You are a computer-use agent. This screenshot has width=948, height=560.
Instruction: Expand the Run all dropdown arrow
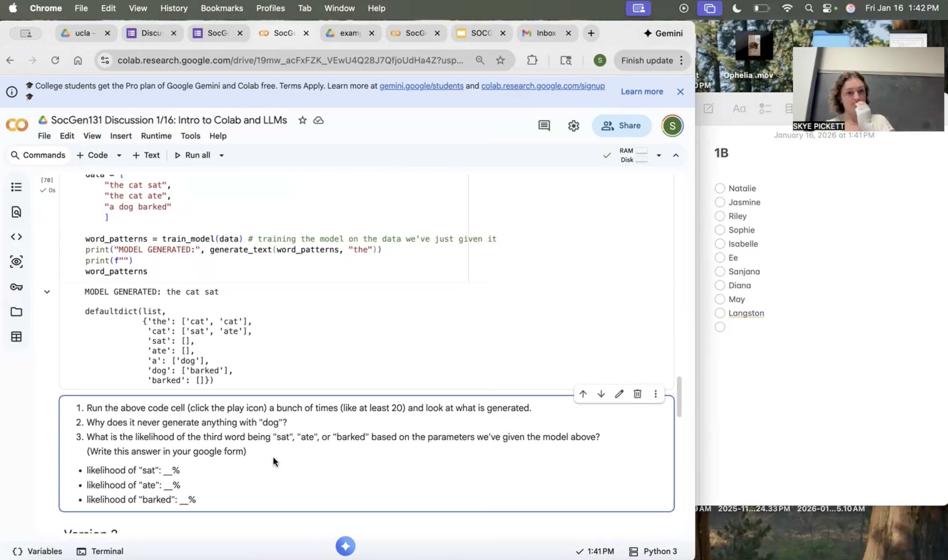coord(222,155)
